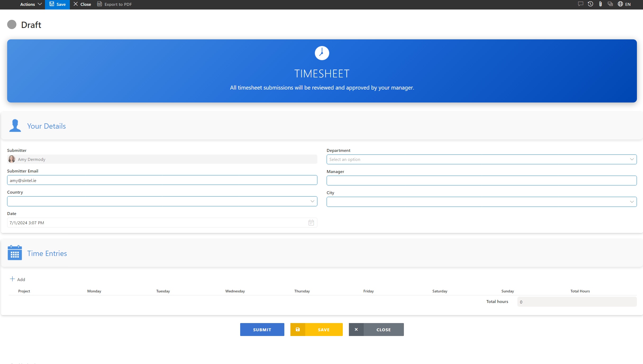Click the print icon in the top bar
Image resolution: width=643 pixels, height=364 pixels.
610,4
